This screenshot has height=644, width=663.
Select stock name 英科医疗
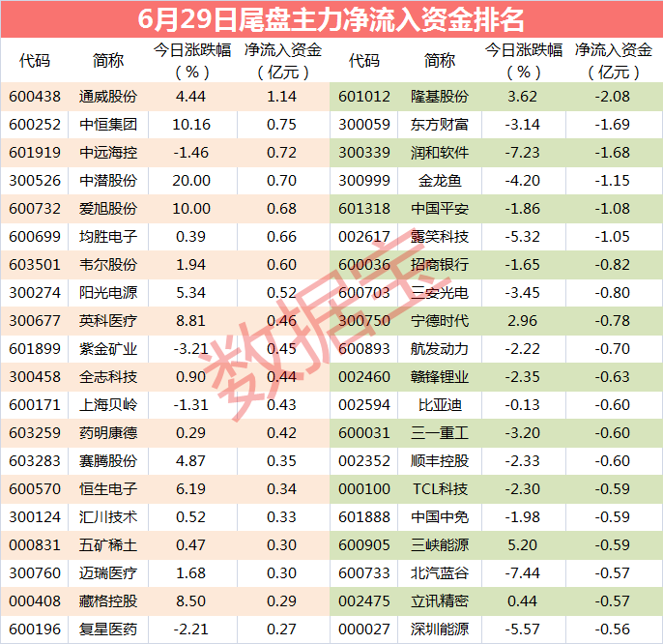[x=108, y=321]
